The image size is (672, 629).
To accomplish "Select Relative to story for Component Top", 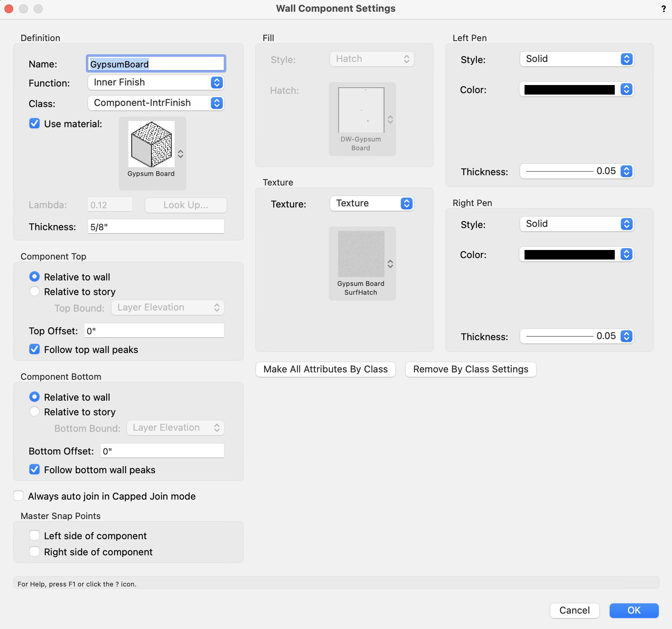I will [34, 291].
